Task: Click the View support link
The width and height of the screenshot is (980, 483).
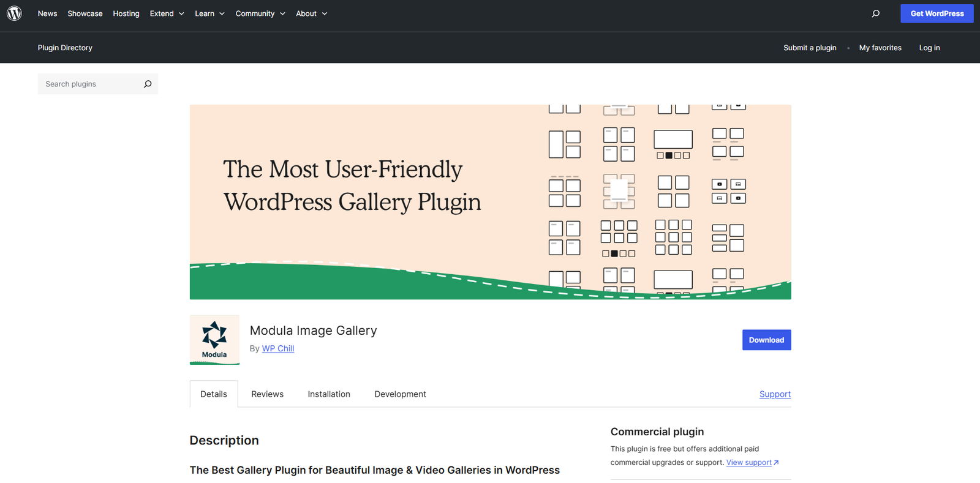Action: [752, 462]
